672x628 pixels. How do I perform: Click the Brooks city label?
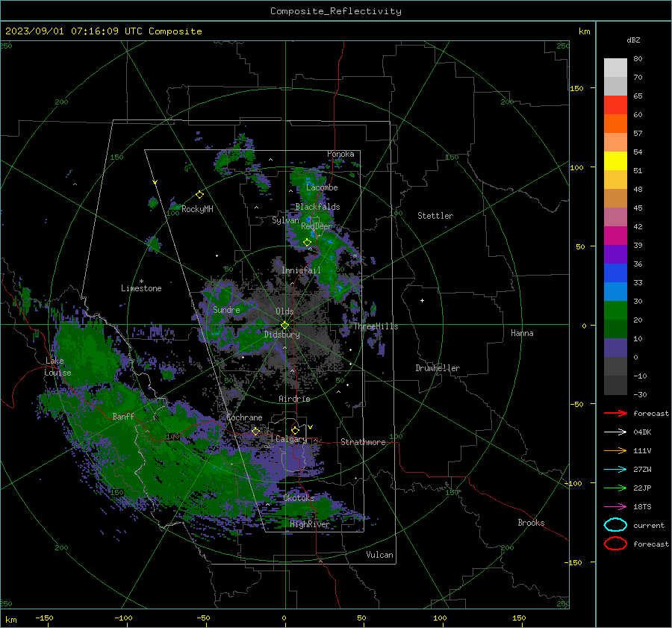click(531, 523)
